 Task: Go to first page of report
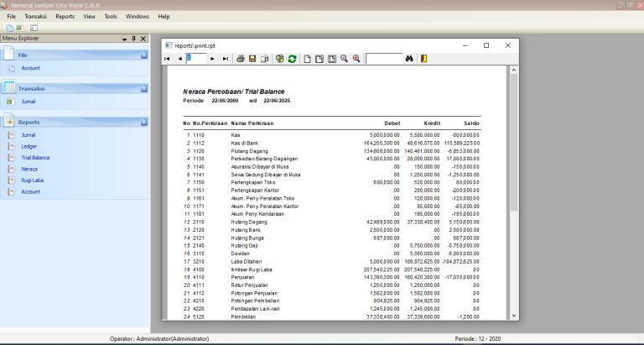pos(167,59)
